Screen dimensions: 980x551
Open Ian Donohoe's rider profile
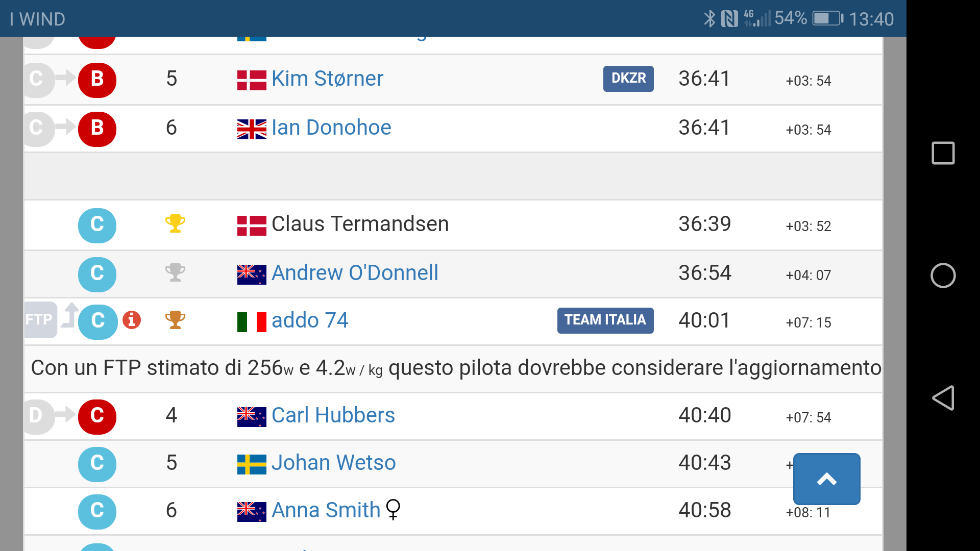pyautogui.click(x=331, y=128)
